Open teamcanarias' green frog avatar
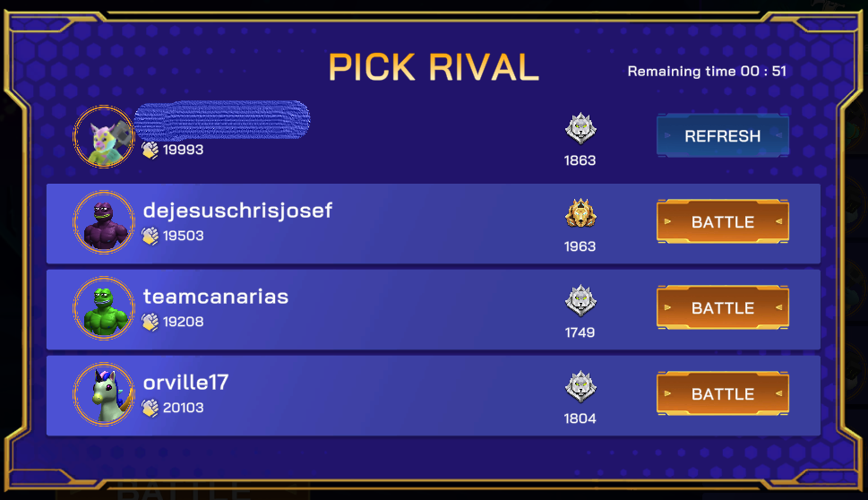This screenshot has width=868, height=500. tap(104, 308)
